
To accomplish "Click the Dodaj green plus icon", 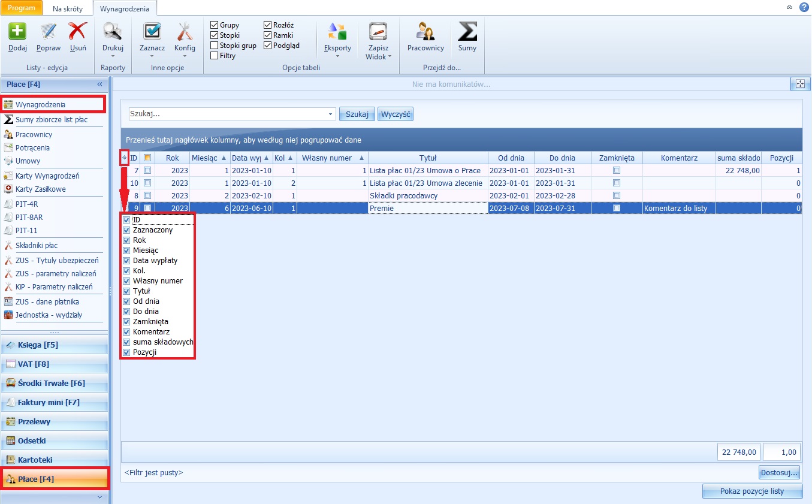I will coord(17,31).
